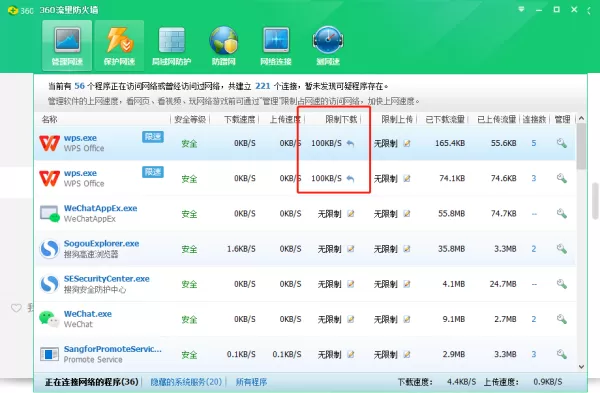
Task: Sort by 名称 column header
Action: [x=49, y=120]
